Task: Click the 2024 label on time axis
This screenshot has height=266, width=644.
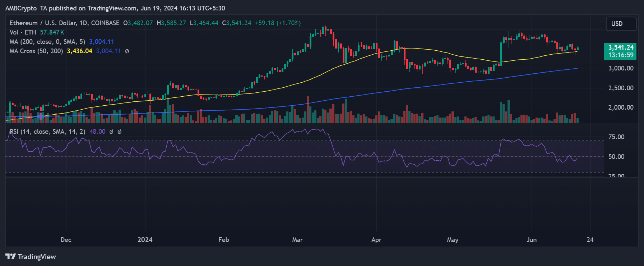Action: (x=145, y=240)
